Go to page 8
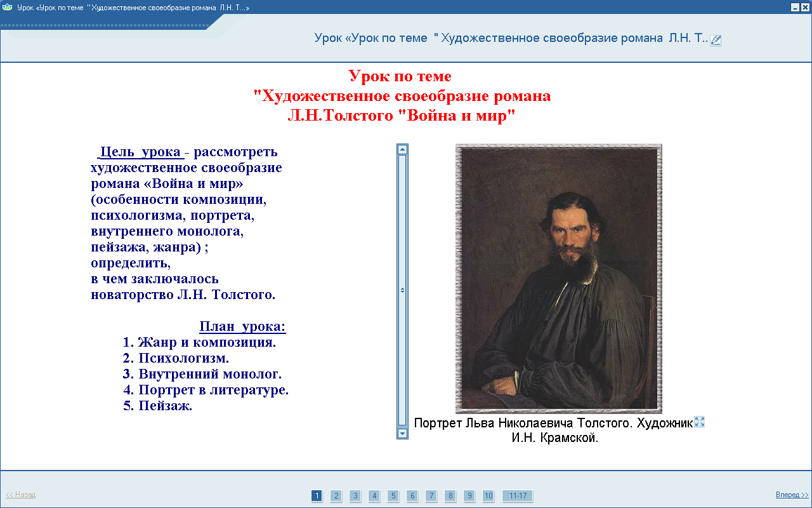The width and height of the screenshot is (812, 508). pyautogui.click(x=450, y=496)
